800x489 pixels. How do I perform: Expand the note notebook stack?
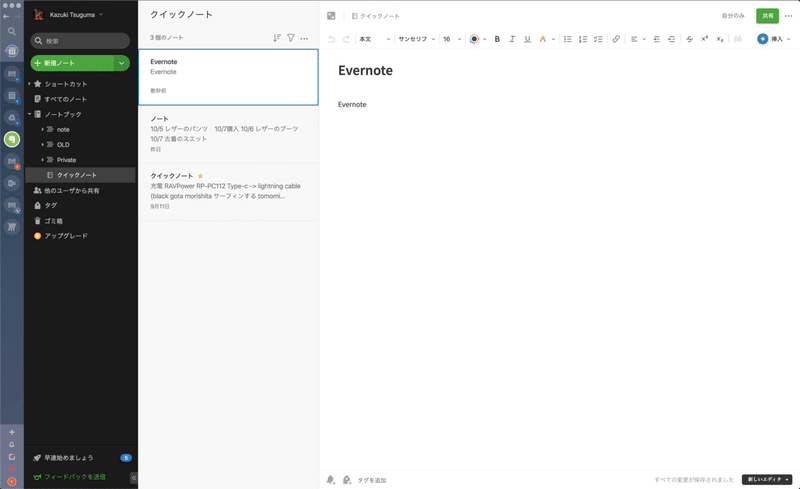coord(42,129)
